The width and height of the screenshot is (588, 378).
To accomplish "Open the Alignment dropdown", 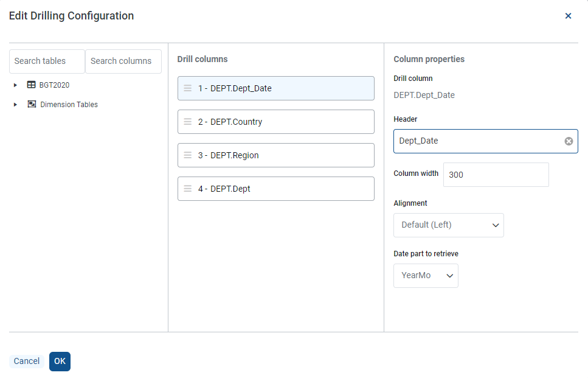I will click(448, 225).
